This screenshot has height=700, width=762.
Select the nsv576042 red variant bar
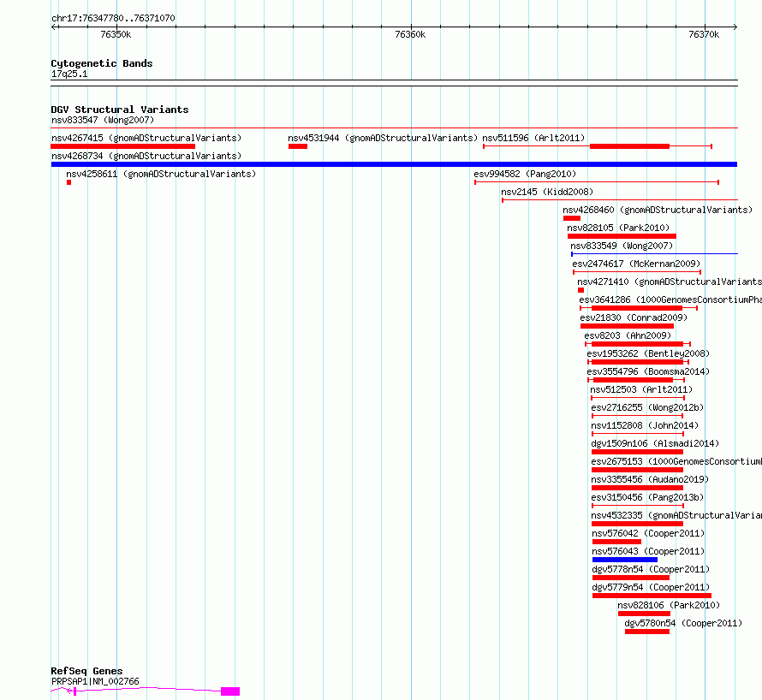tap(616, 542)
